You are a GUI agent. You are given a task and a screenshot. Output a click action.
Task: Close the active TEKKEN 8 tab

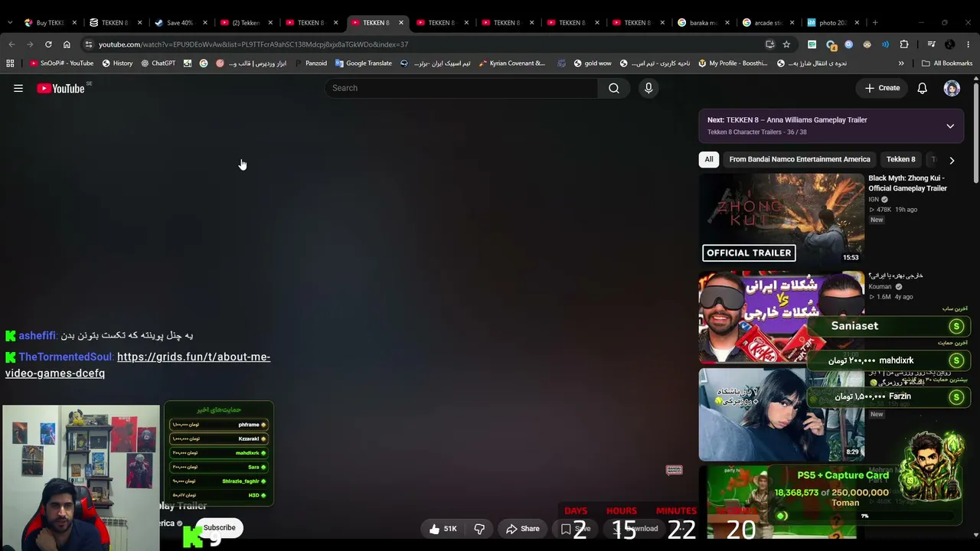[400, 23]
